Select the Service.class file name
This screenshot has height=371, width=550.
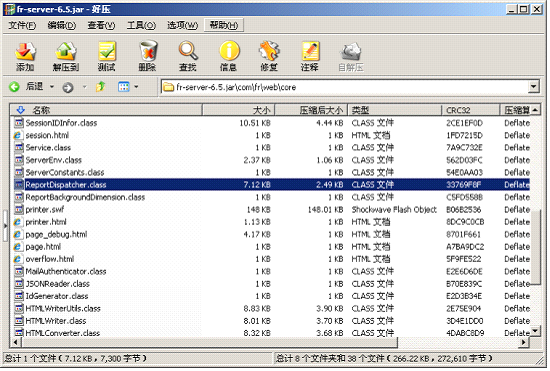(x=48, y=148)
